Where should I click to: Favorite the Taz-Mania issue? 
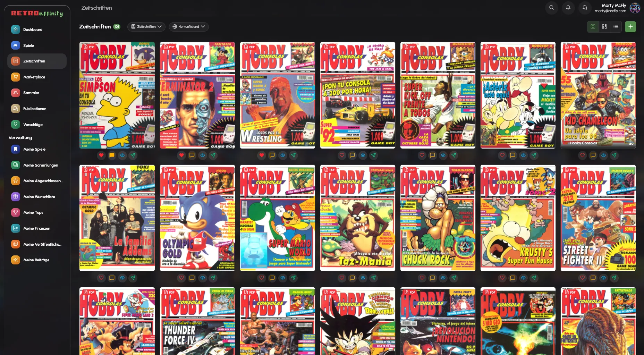pyautogui.click(x=342, y=278)
